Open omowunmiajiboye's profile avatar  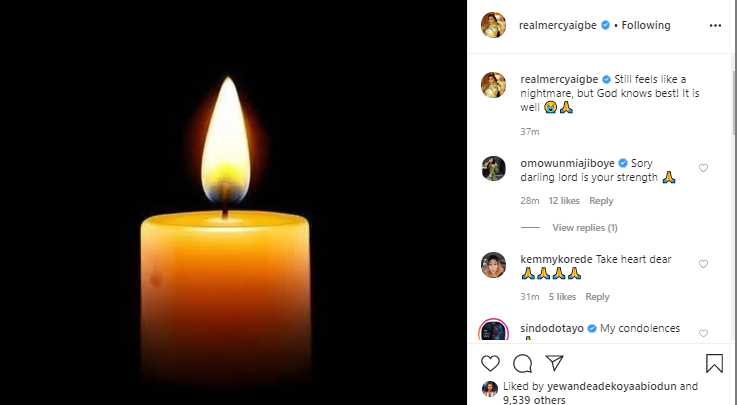click(493, 169)
